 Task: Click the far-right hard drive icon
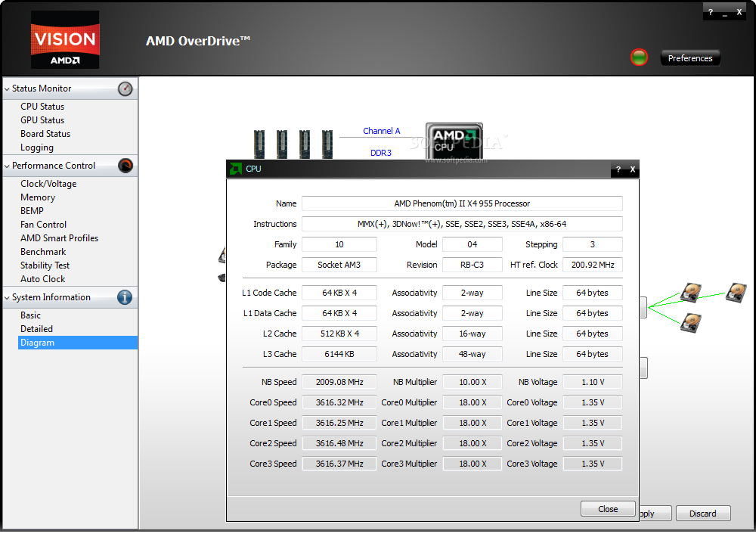[x=736, y=293]
